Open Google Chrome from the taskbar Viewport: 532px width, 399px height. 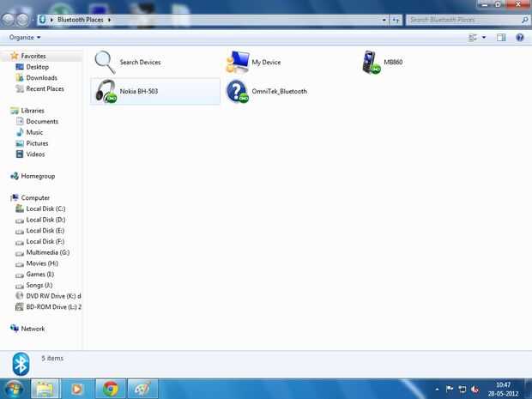point(111,389)
